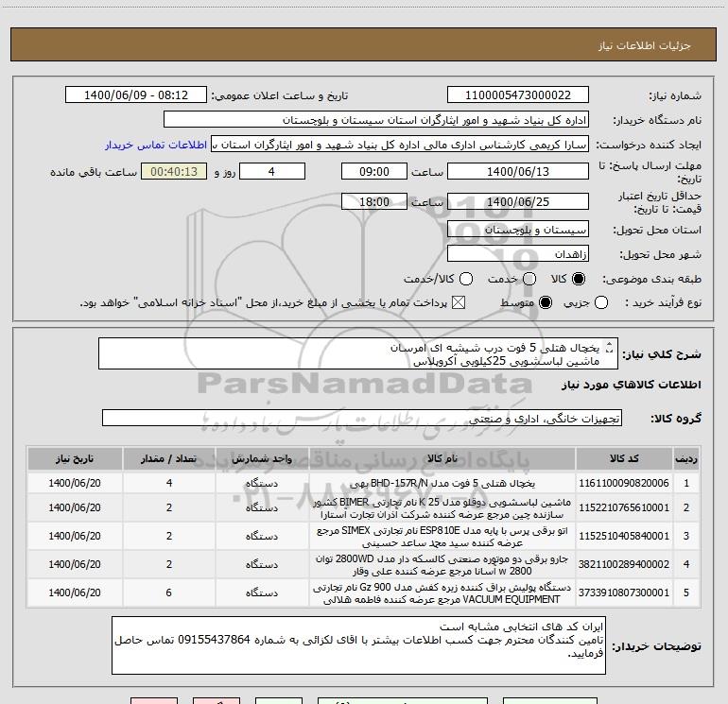Click product code 1152210765610001
728x704 pixels.
[x=624, y=507]
